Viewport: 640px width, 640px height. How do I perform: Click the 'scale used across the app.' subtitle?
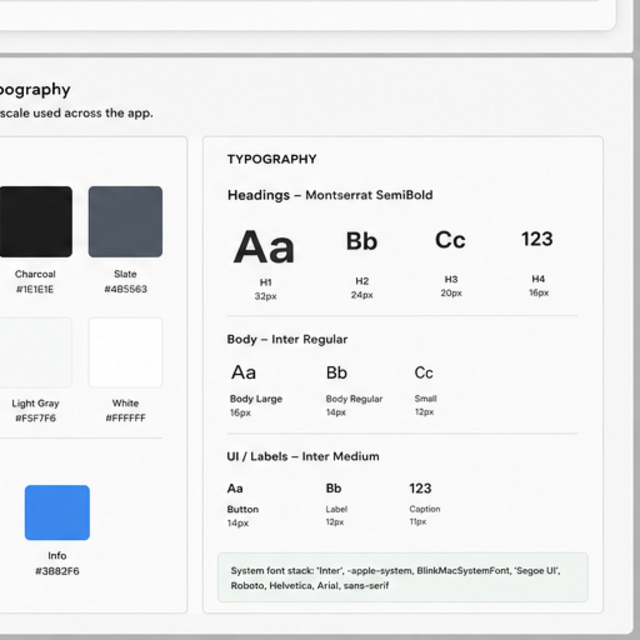tap(76, 113)
